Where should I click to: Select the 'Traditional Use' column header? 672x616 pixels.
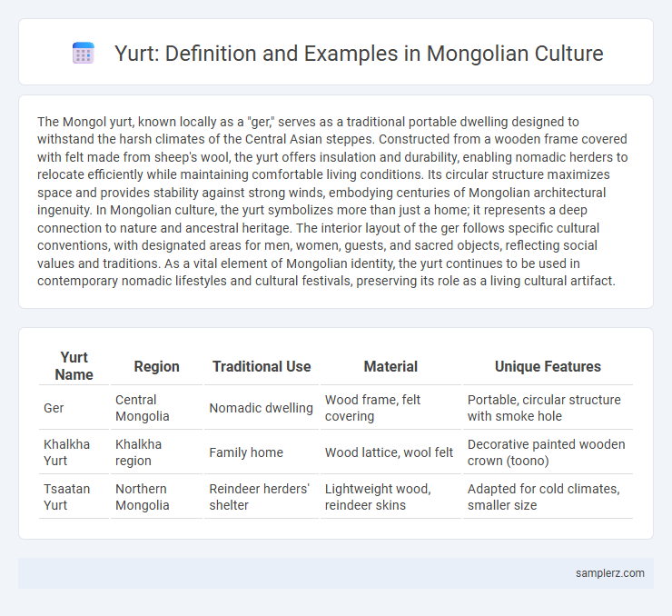pyautogui.click(x=262, y=366)
